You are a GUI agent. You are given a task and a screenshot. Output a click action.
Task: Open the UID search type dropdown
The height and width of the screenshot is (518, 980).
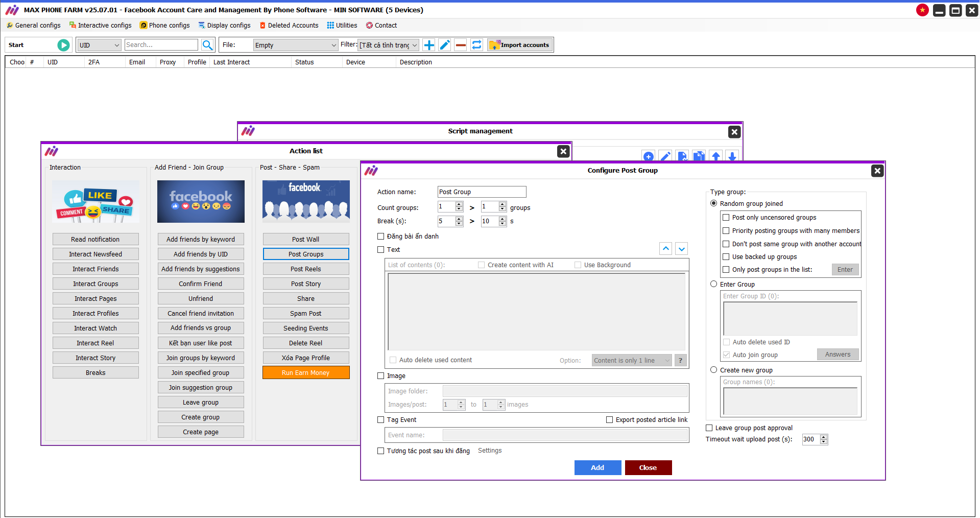tap(99, 45)
